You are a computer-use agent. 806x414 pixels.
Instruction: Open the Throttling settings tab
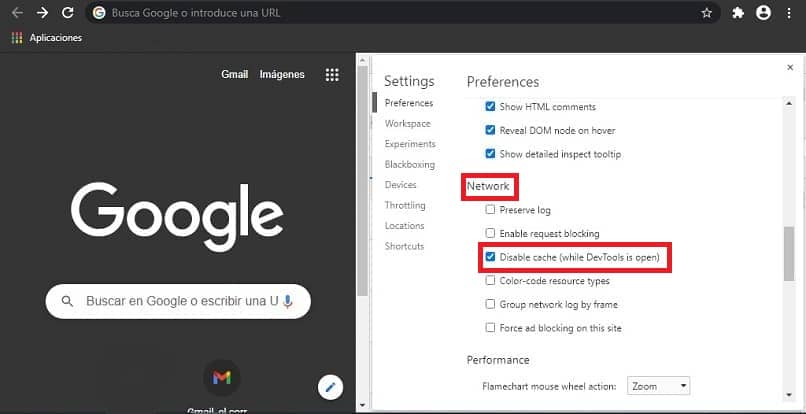click(405, 205)
